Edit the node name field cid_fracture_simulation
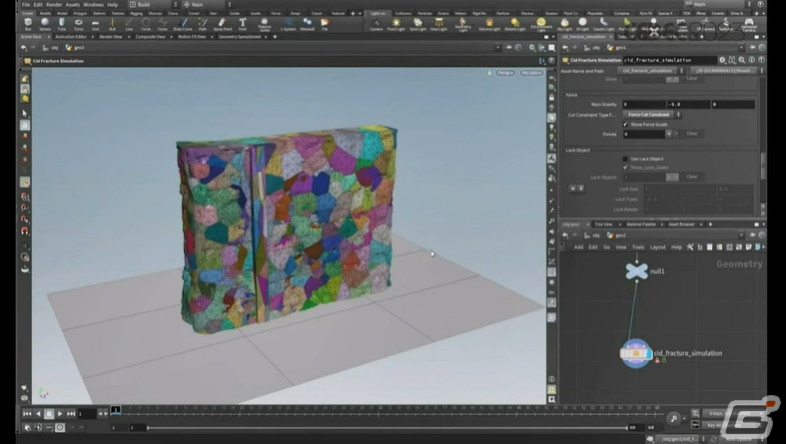 click(669, 60)
